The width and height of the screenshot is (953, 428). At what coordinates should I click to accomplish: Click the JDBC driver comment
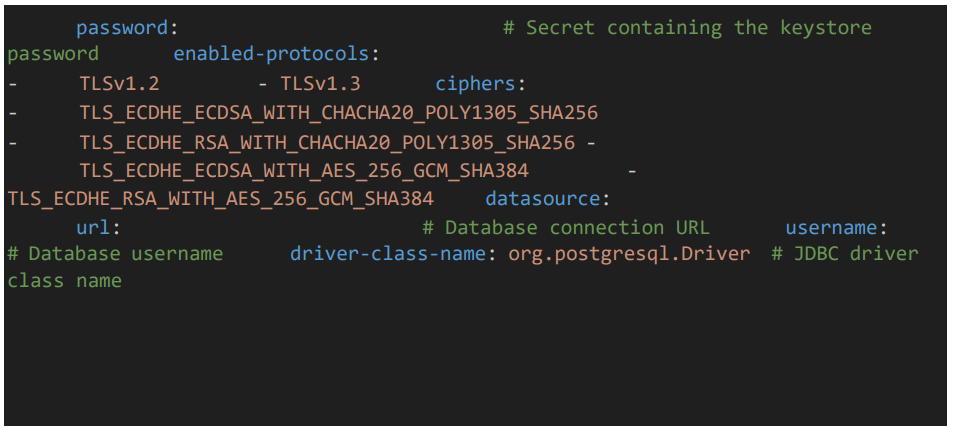click(x=845, y=254)
